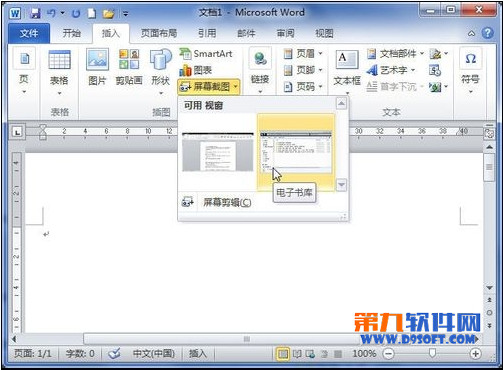This screenshot has height=370, width=503.
Task: Click the Date and Time icon in text group
Action: pos(435,70)
